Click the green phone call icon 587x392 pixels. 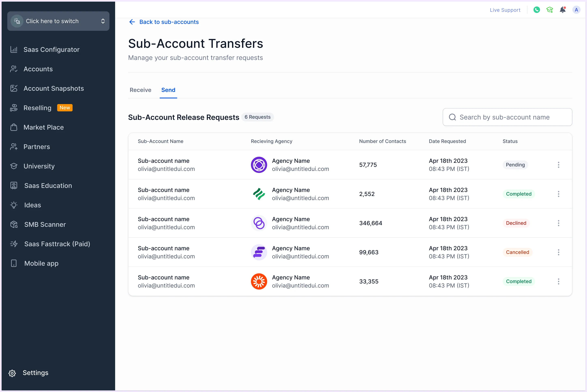[x=537, y=10]
